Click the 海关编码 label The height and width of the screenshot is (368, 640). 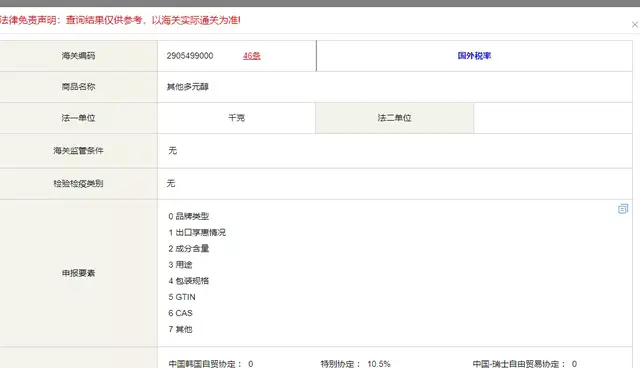pos(78,56)
